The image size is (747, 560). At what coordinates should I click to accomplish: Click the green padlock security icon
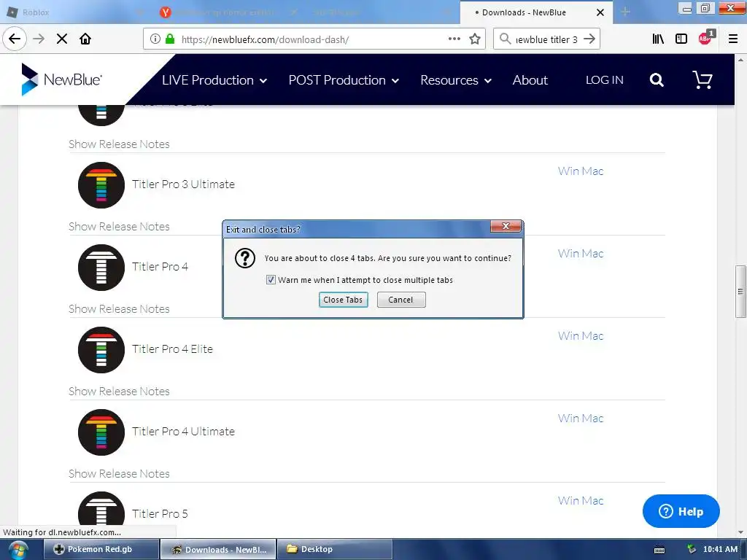click(x=169, y=39)
